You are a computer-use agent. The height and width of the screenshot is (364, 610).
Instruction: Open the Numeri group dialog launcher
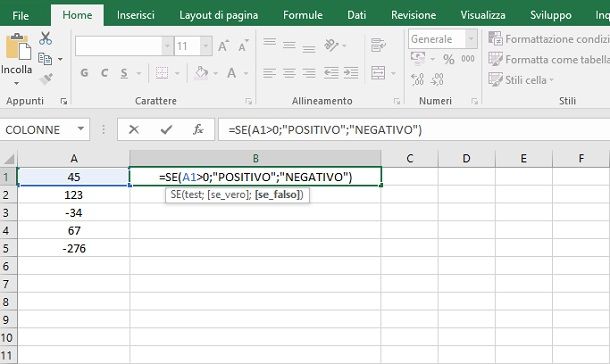[474, 102]
